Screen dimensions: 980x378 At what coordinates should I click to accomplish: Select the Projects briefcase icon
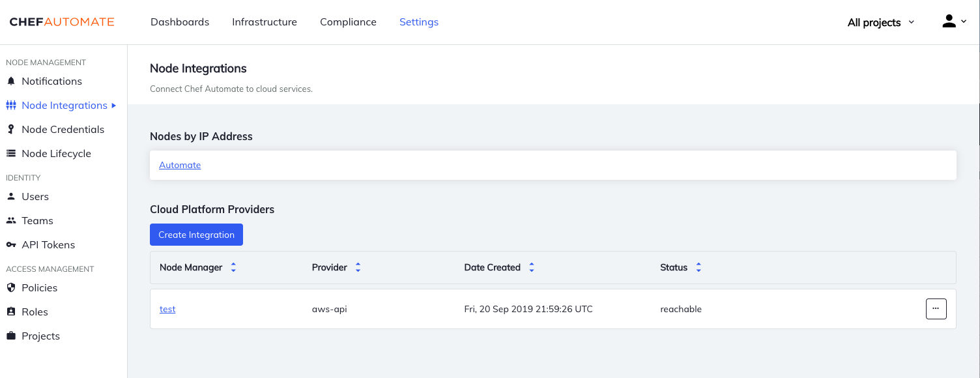[11, 336]
